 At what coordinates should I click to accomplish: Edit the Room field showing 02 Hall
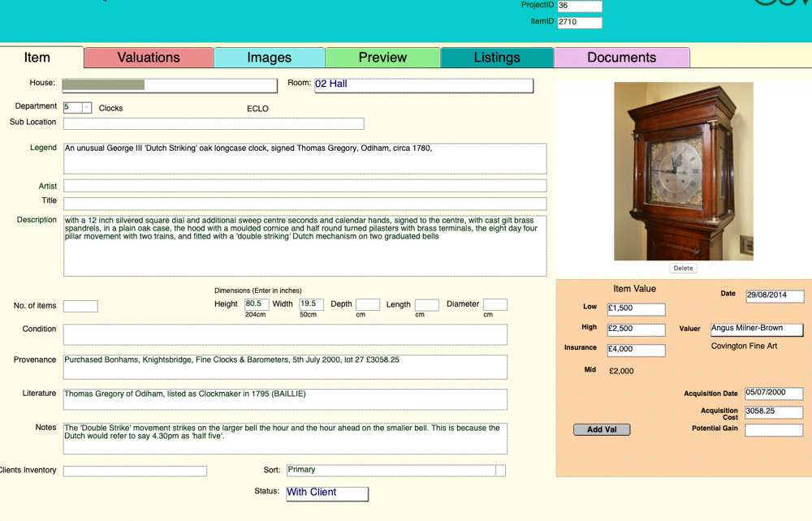pyautogui.click(x=422, y=85)
